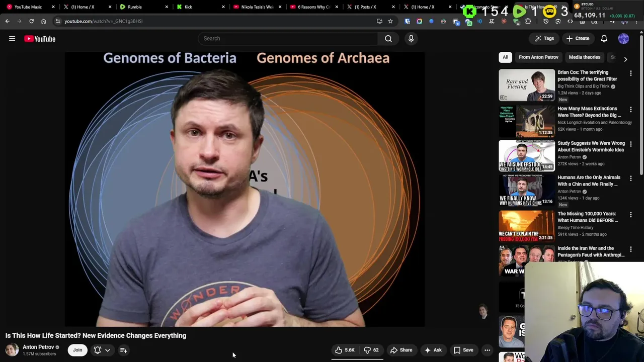Open options menu for Humans With a Chin video
Image resolution: width=644 pixels, height=362 pixels.
630,178
